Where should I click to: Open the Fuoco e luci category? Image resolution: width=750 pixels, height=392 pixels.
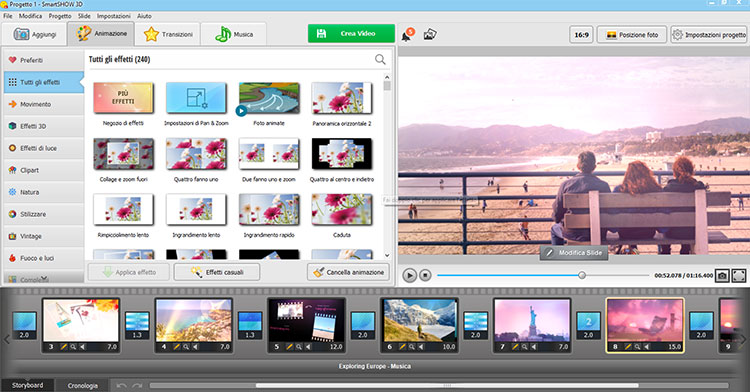[44, 258]
